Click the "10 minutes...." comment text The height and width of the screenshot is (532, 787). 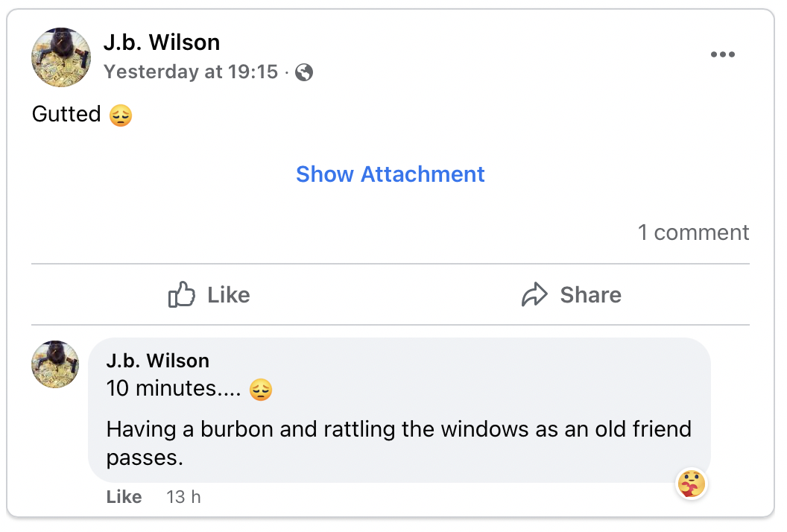(176, 389)
